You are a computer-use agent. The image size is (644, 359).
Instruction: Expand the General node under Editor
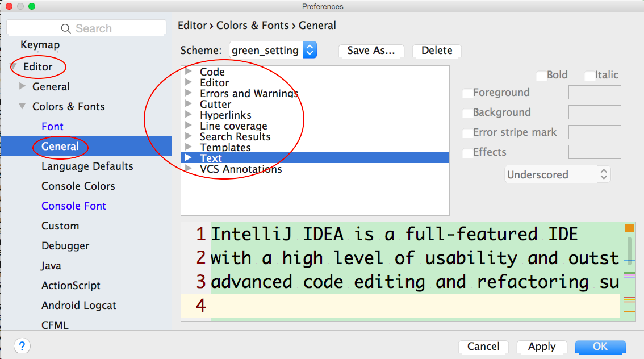pos(23,86)
